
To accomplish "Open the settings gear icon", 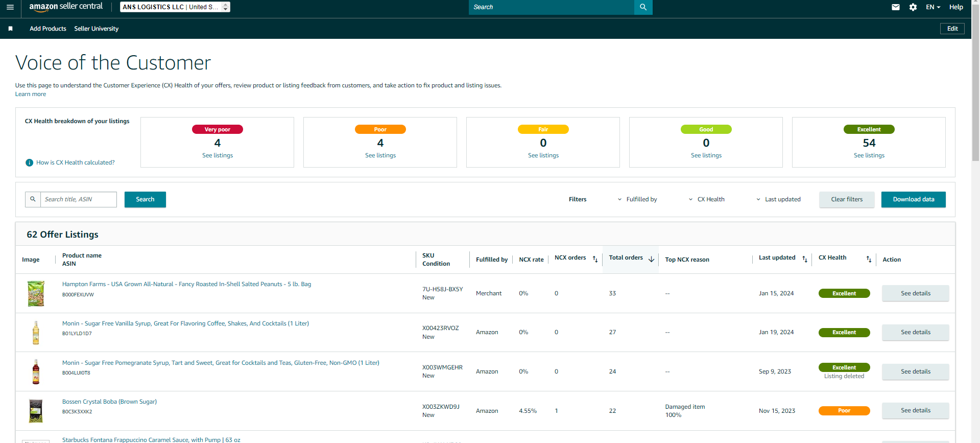I will pos(913,7).
